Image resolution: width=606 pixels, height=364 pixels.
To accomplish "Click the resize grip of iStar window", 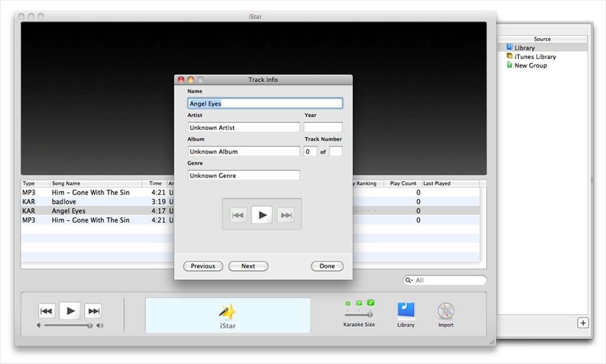I will point(492,342).
